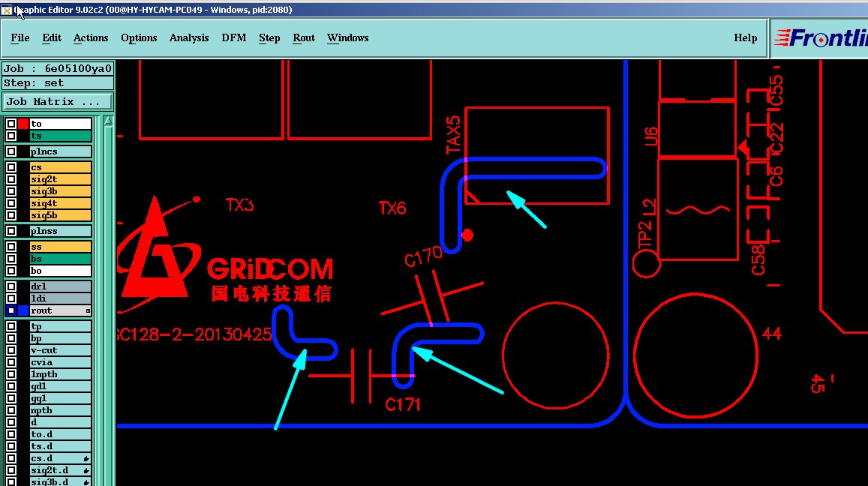Open the Rout menu
This screenshot has height=486, width=868.
click(303, 37)
